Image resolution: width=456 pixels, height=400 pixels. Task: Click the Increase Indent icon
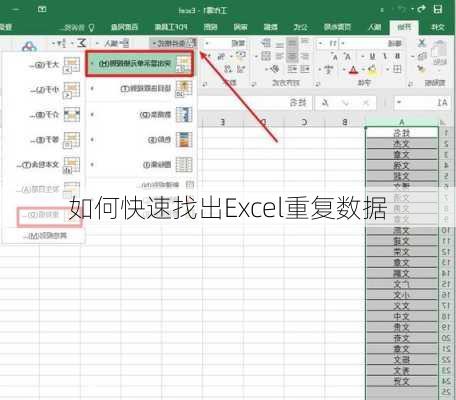point(292,69)
